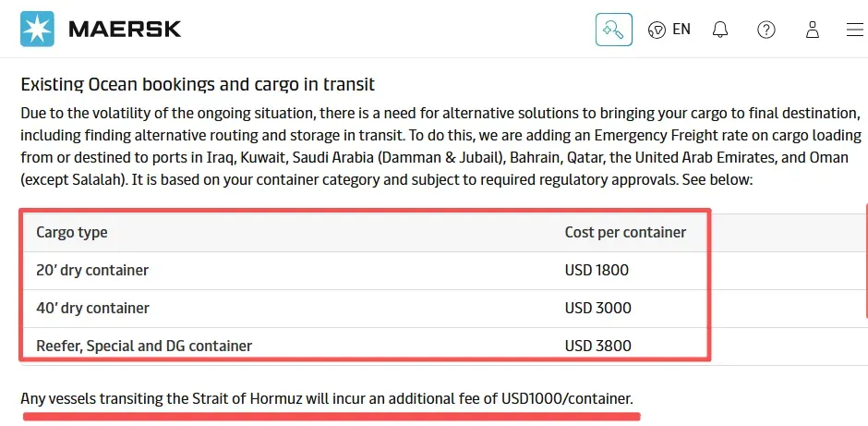Click the USD 3800 cost cell

pyautogui.click(x=597, y=347)
